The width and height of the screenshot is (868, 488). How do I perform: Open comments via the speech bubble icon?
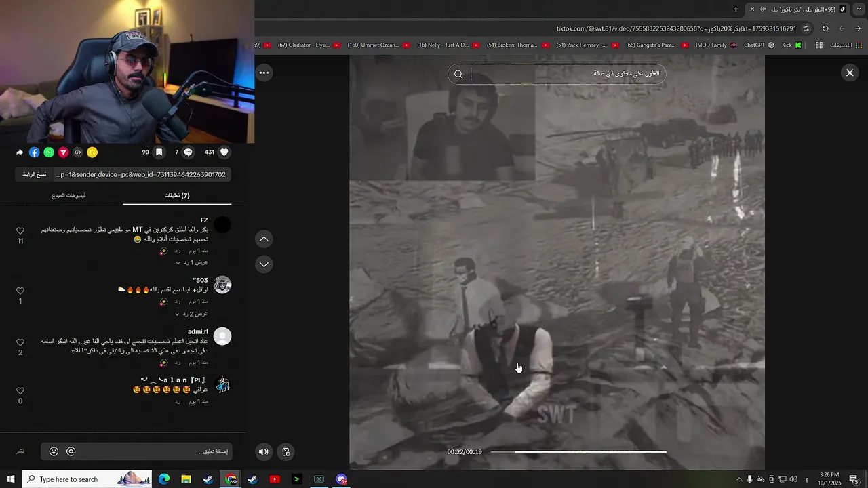click(x=189, y=152)
